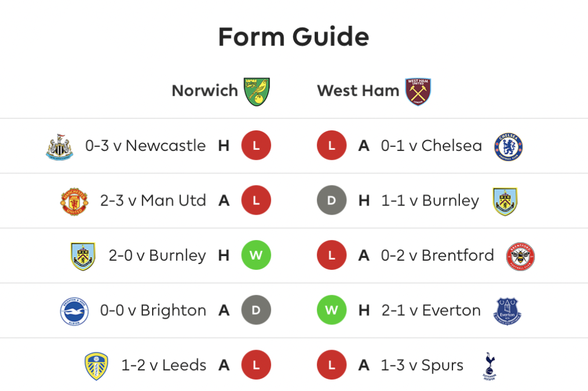Viewport: 588px width, 391px height.
Task: Click the Burnley crest in West Ham column
Action: tap(505, 202)
